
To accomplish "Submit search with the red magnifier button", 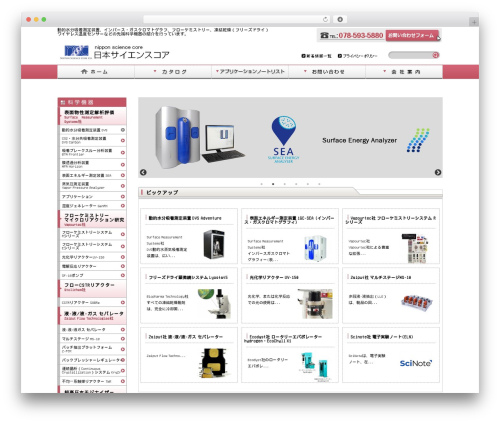I will click(435, 55).
